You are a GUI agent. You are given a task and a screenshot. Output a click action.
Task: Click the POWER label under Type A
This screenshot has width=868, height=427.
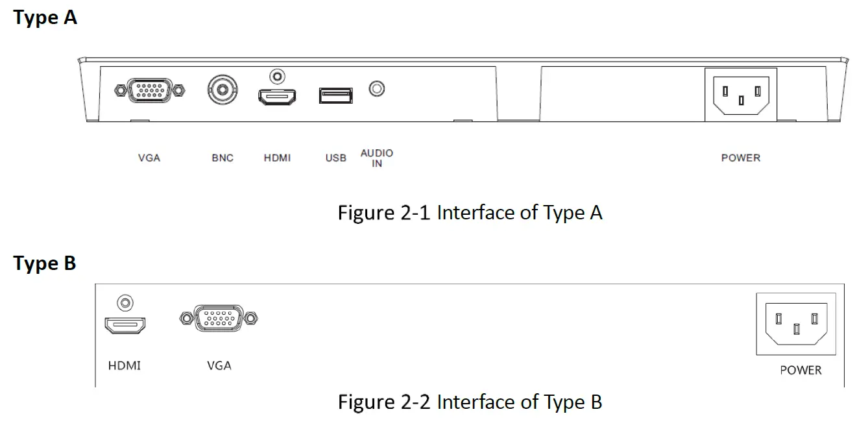coord(740,158)
